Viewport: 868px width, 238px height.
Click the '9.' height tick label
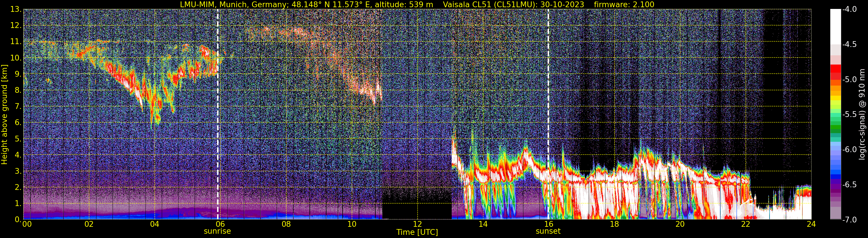18,74
